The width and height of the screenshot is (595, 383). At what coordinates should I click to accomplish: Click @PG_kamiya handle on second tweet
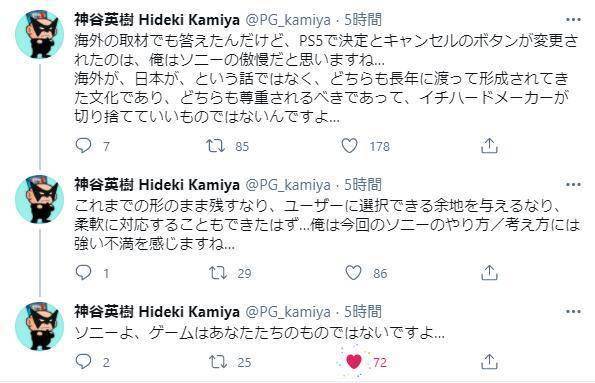[289, 185]
